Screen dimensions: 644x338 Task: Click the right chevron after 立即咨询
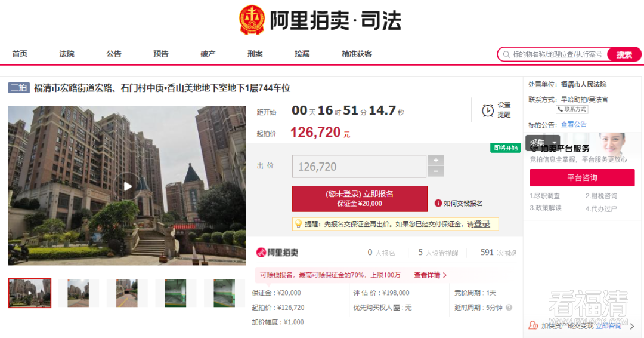point(632,326)
